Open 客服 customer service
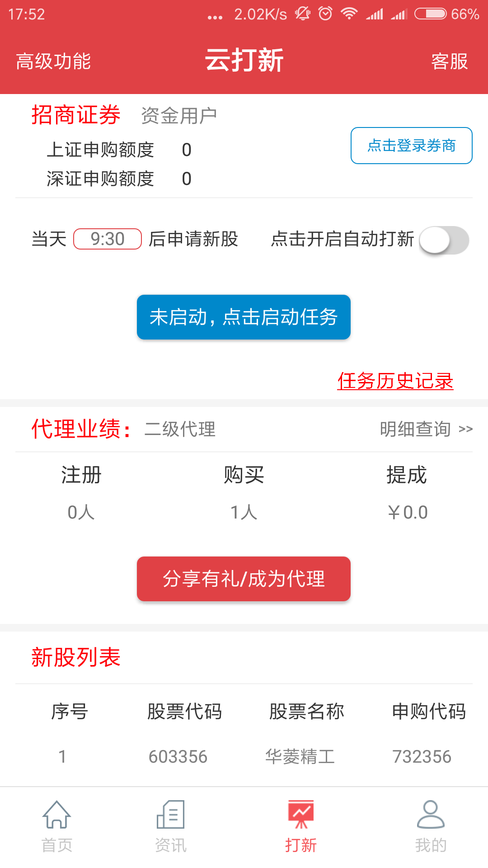Image resolution: width=488 pixels, height=868 pixels. (x=449, y=61)
